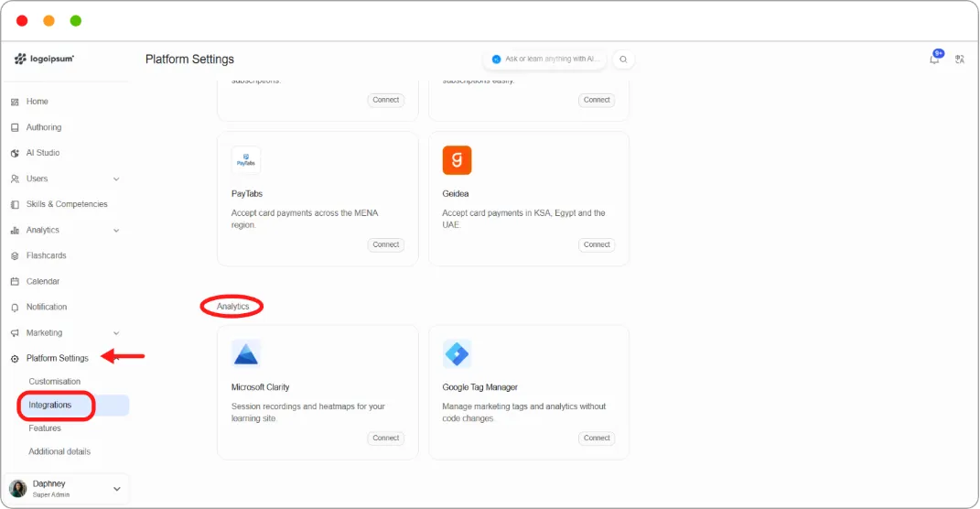Image resolution: width=980 pixels, height=509 pixels.
Task: Click the logoipsum logo
Action: point(44,59)
